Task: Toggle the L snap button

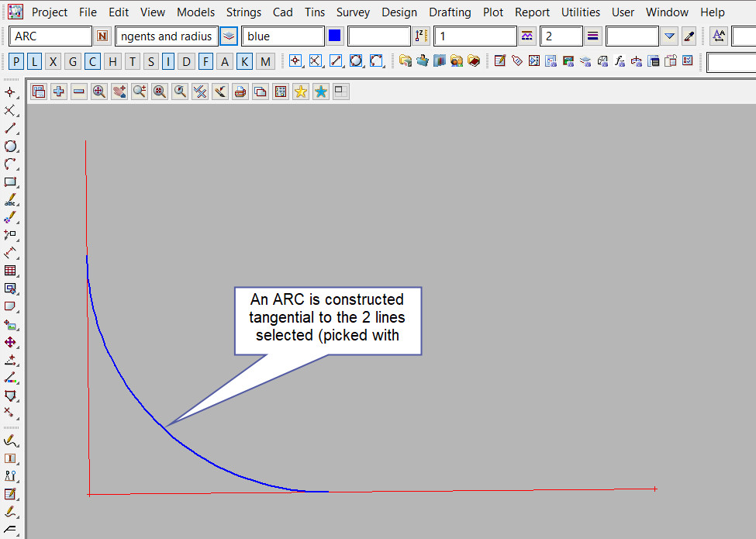Action: pos(35,62)
